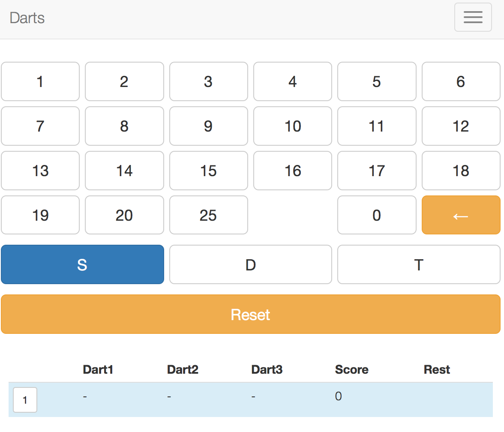Open the hamburger navigation menu

(x=473, y=17)
